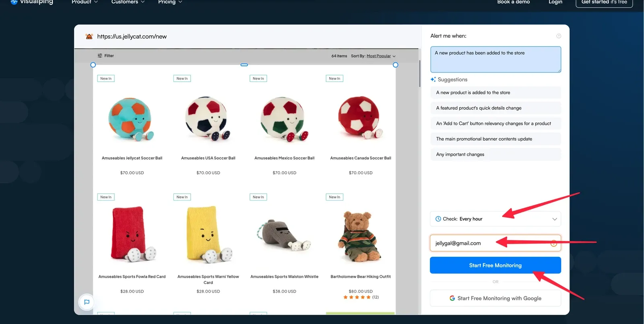Open the Pricing menu
644x324 pixels.
(170, 2)
